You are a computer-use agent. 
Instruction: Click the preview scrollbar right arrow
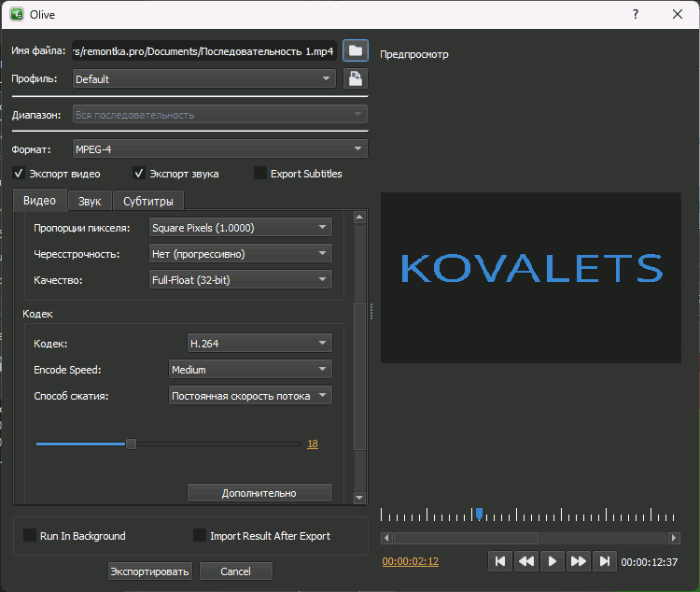coord(674,538)
